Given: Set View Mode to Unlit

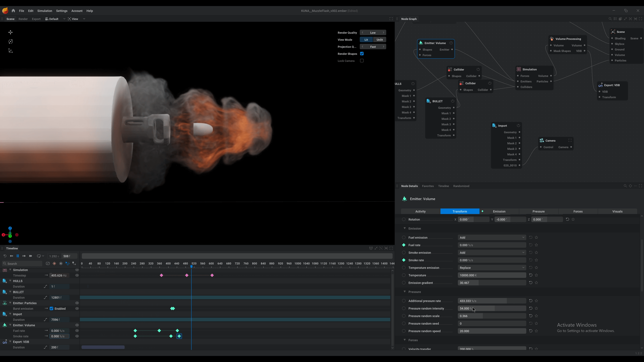Looking at the screenshot, I should [380, 40].
